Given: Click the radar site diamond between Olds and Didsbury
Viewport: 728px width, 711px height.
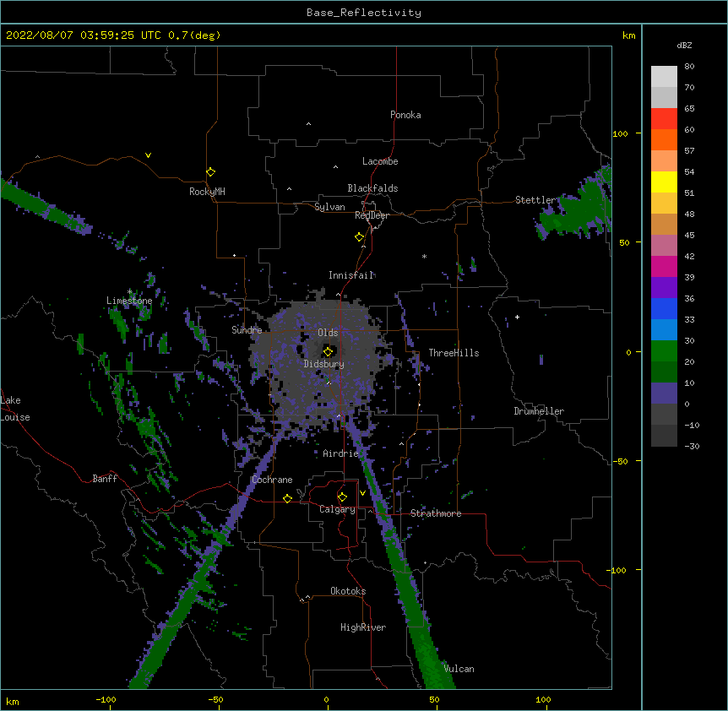Looking at the screenshot, I should [x=328, y=351].
